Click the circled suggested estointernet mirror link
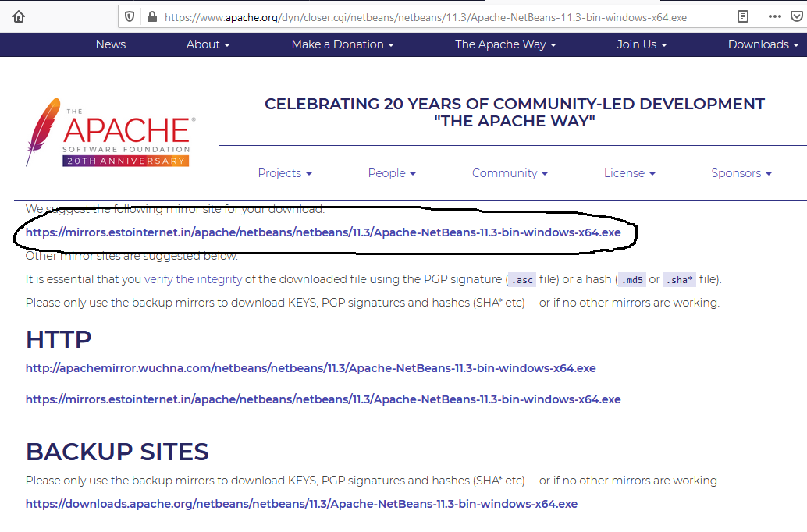The height and width of the screenshot is (532, 807). click(323, 232)
